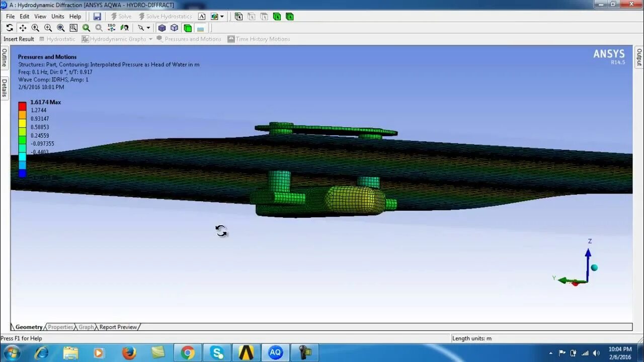Insert a Hydrostatic result
This screenshot has height=362, width=644.
coord(57,39)
